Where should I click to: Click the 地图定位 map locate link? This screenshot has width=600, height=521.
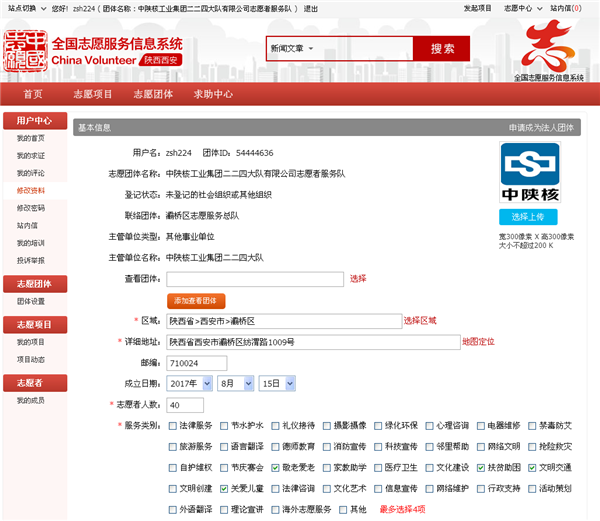click(478, 341)
